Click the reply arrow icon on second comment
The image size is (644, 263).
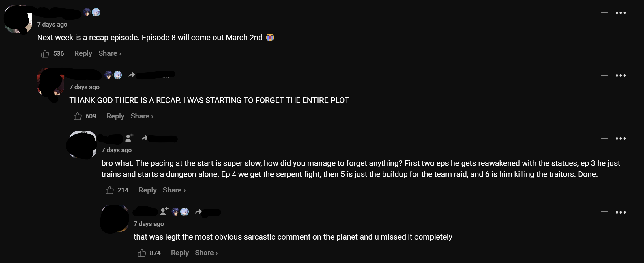(132, 74)
